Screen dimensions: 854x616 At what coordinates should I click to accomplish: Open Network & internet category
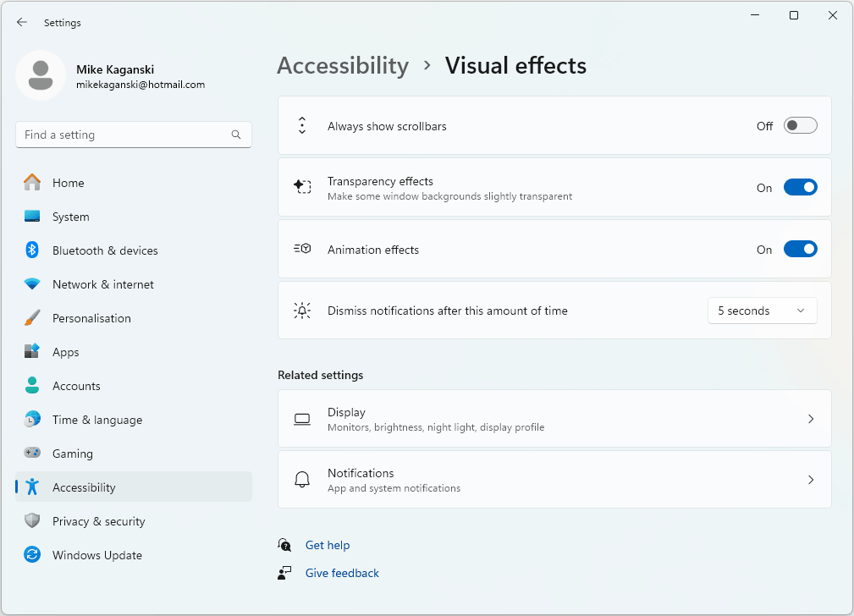pos(134,283)
